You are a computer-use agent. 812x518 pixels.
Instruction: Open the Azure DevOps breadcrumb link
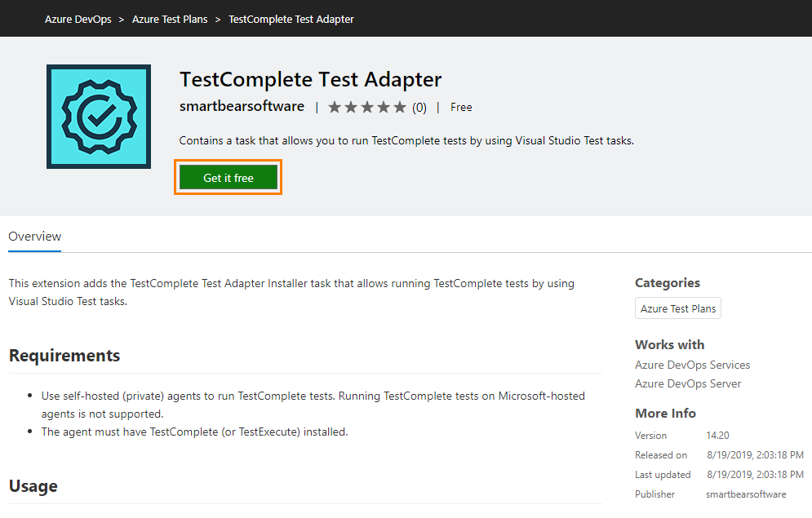78,18
